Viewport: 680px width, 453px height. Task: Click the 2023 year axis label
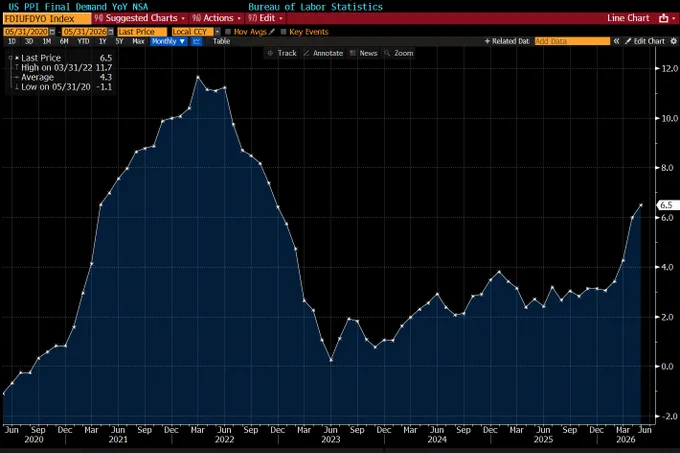(x=330, y=440)
